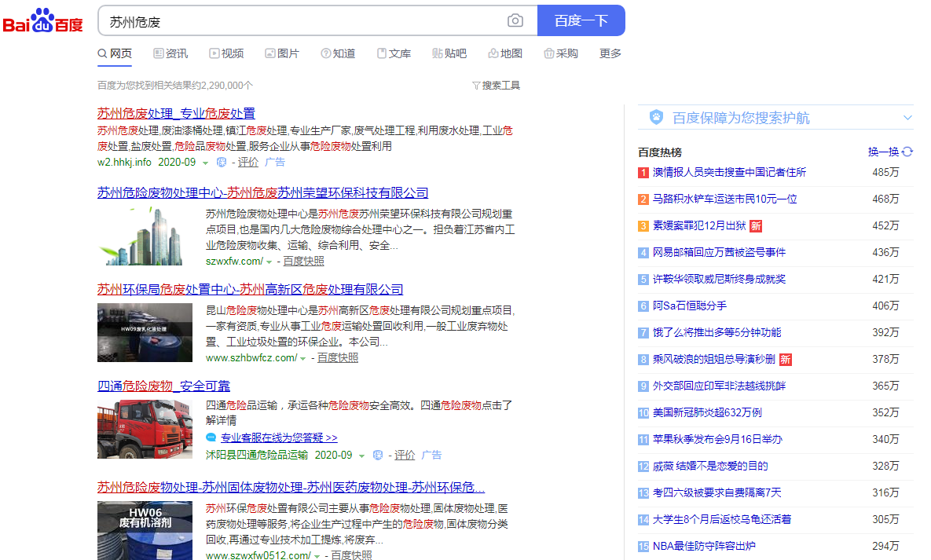The image size is (931, 560).
Task: Click the blue chat icon by 专业客服在线
Action: [211, 437]
